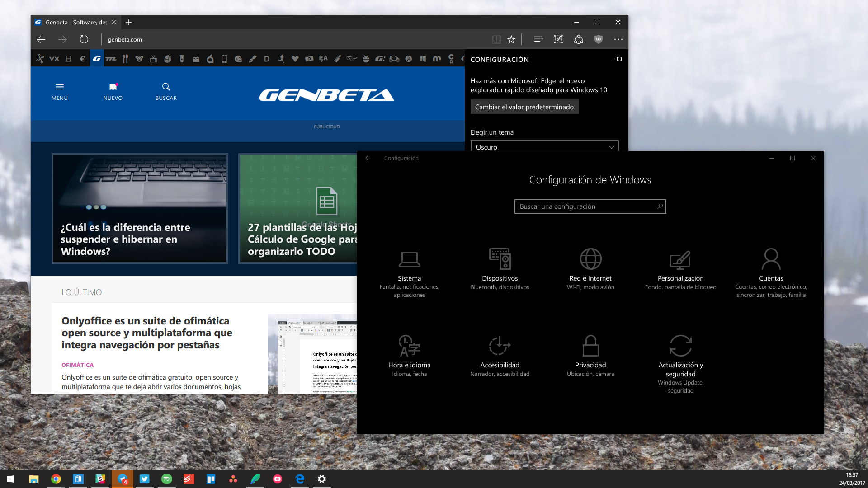Open Privacidad settings category
Image resolution: width=868 pixels, height=488 pixels.
pyautogui.click(x=590, y=356)
